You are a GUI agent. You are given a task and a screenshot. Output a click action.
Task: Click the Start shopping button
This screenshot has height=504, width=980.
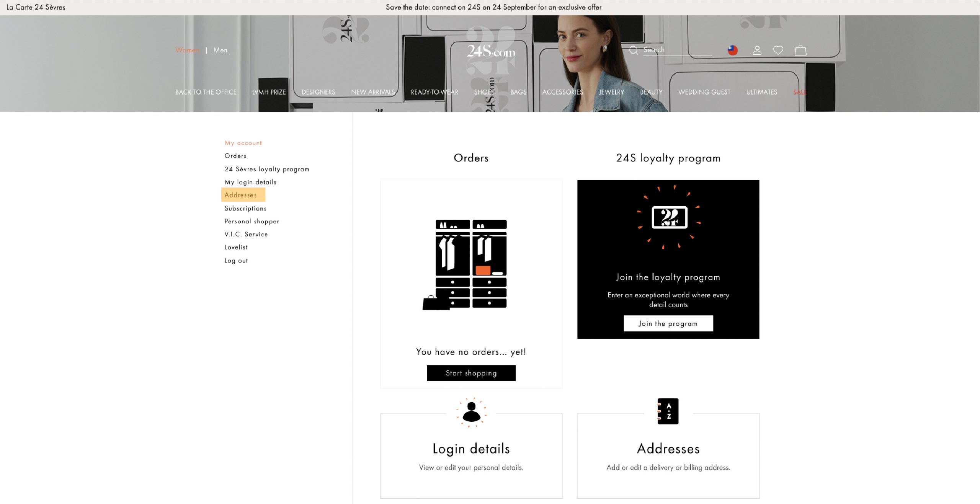(x=471, y=373)
